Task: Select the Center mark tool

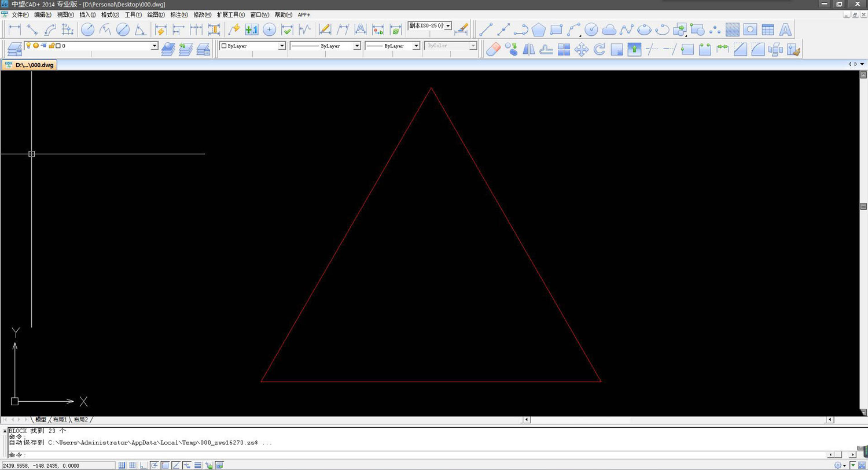Action: point(269,29)
